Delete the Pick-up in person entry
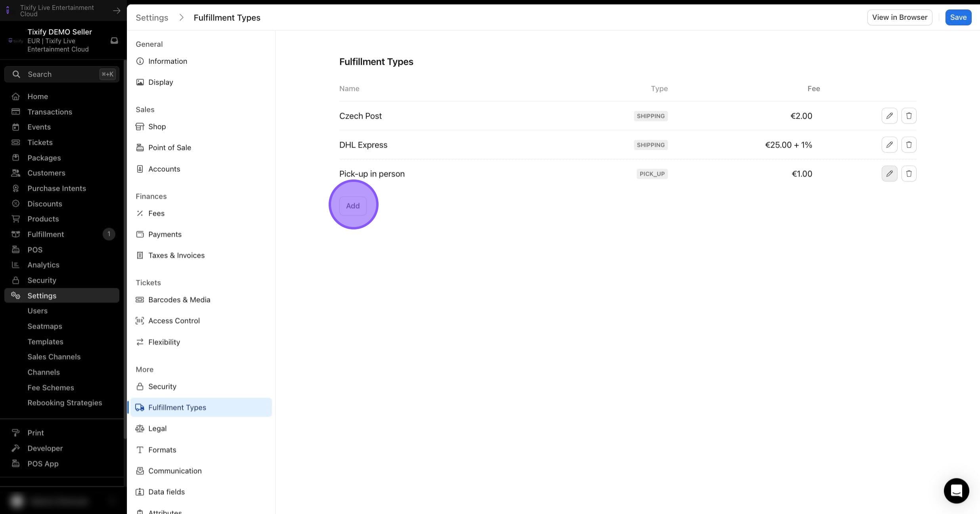This screenshot has width=980, height=514. tap(909, 174)
